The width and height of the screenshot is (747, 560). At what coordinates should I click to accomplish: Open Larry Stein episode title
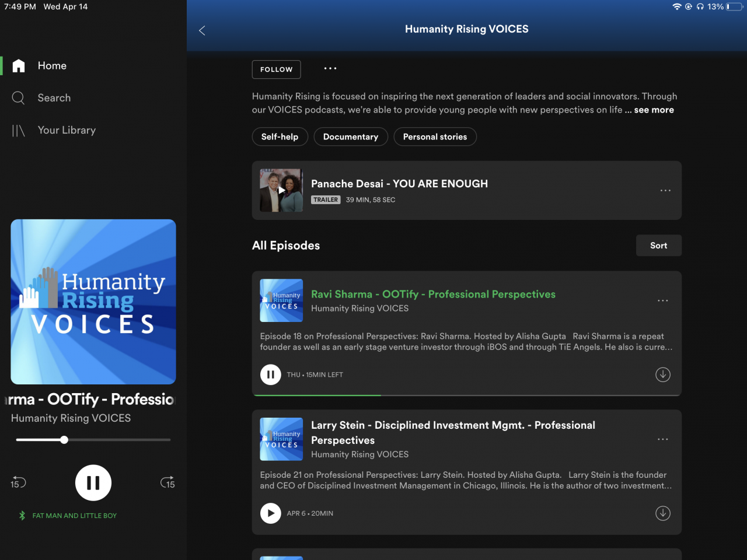[x=453, y=433]
